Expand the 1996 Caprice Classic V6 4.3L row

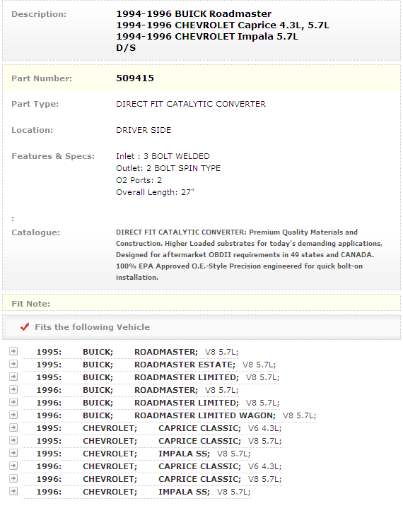(x=13, y=466)
